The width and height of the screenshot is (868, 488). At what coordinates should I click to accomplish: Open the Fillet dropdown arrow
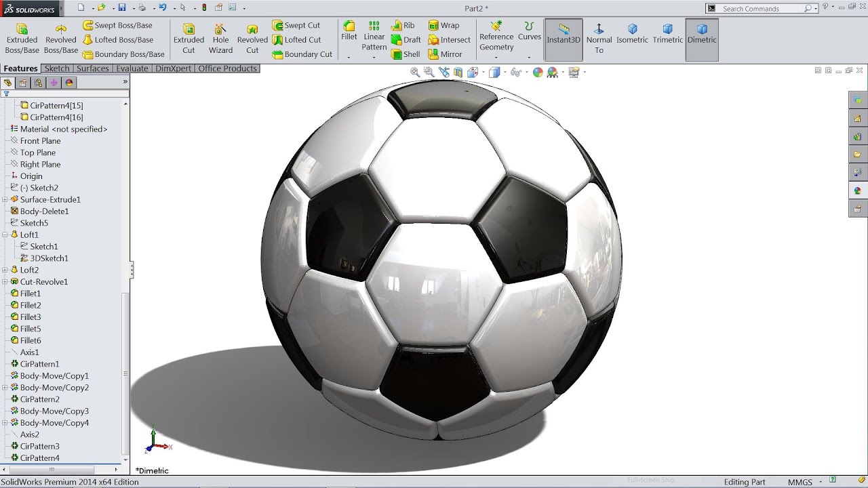pyautogui.click(x=349, y=57)
